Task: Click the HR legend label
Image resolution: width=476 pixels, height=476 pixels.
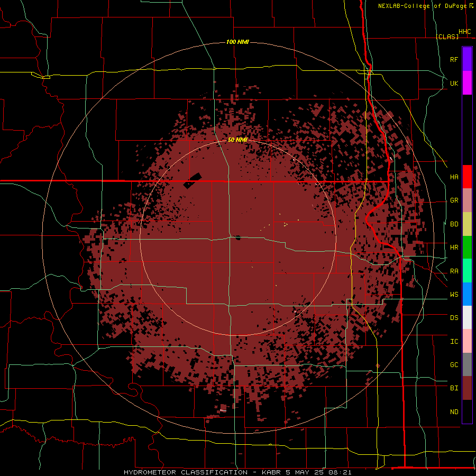Action: coord(454,248)
